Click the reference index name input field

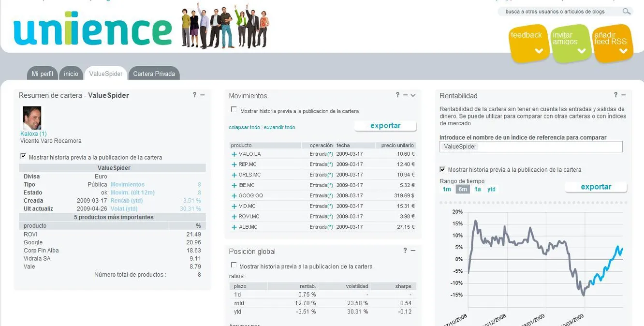pos(530,147)
